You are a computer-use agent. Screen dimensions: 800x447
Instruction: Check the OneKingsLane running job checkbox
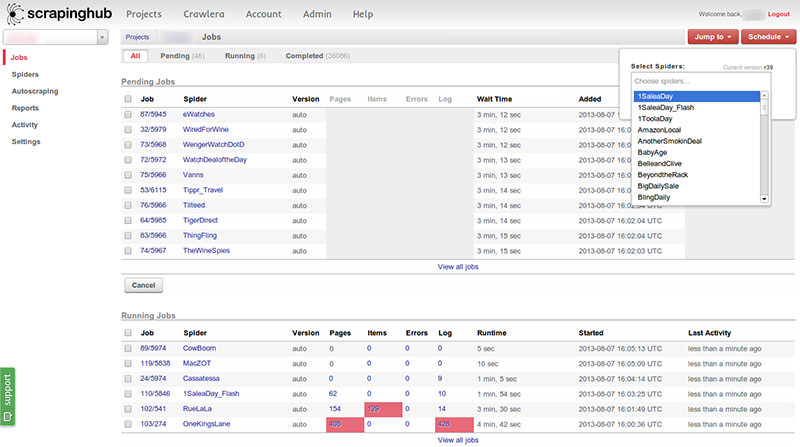(x=128, y=424)
